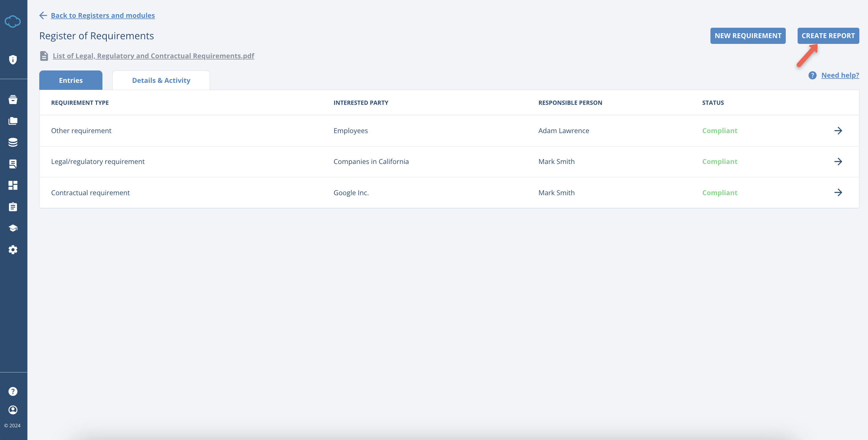Open the Contractual requirement row arrow
The image size is (868, 440).
click(x=838, y=193)
